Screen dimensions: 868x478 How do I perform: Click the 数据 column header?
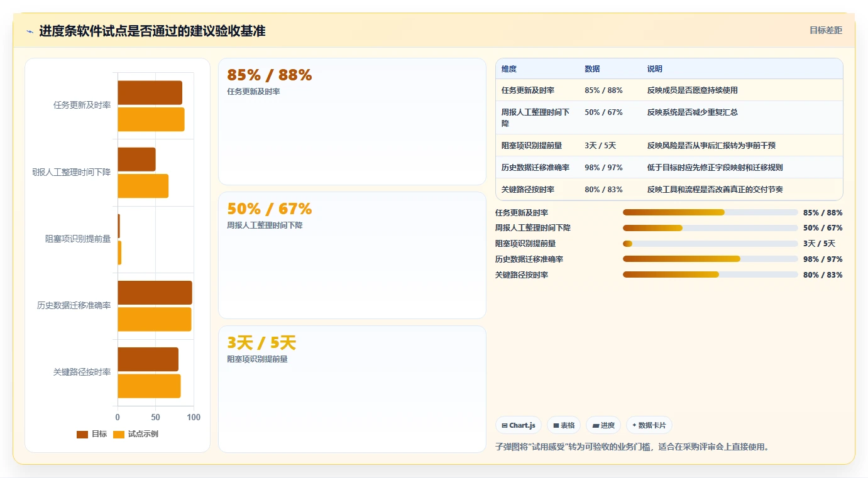pyautogui.click(x=592, y=69)
